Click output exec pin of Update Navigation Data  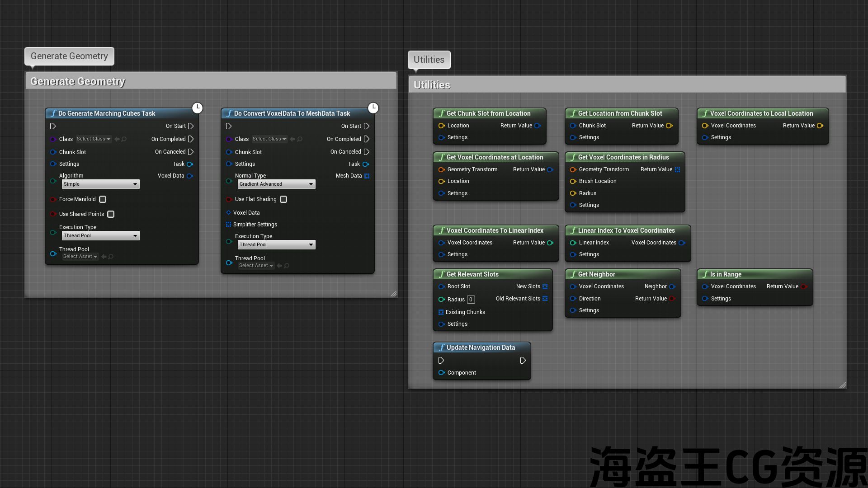coord(523,361)
